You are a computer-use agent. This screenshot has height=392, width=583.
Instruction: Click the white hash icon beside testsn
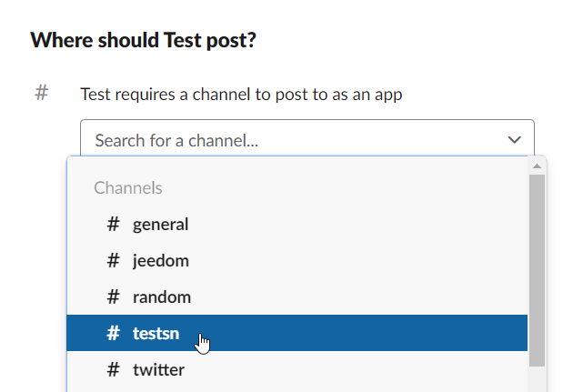113,333
